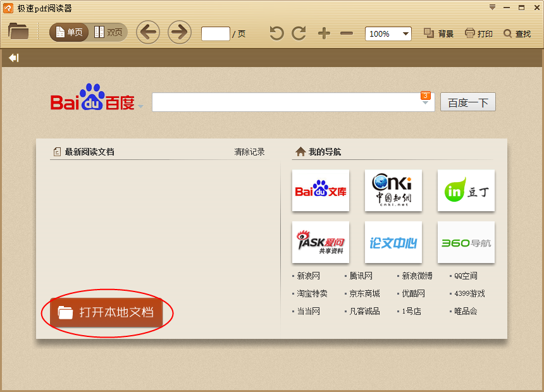Open the 唯品会 link
Viewport: 544px width, 392px height.
[x=466, y=311]
